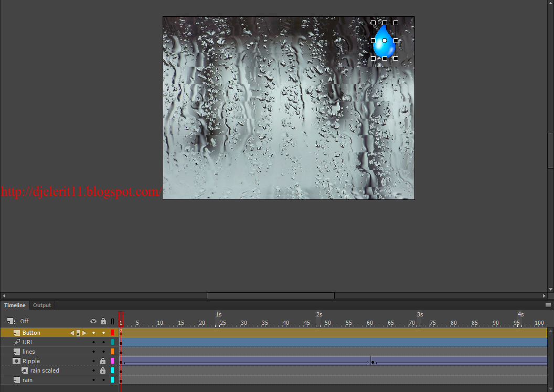Hide the lines layer
554x392 pixels.
[x=93, y=352]
